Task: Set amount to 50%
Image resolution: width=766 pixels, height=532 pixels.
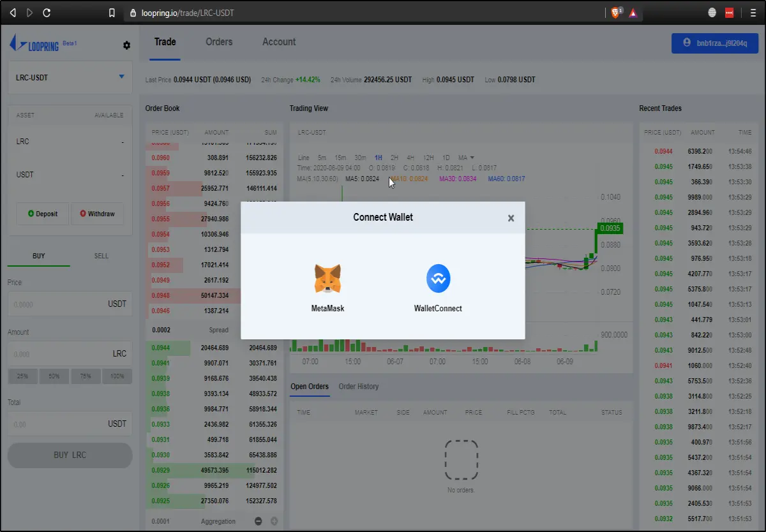Action: 54,376
